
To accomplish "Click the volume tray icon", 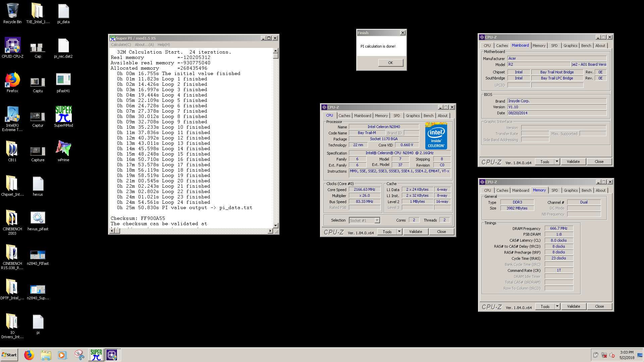I will pyautogui.click(x=612, y=355).
